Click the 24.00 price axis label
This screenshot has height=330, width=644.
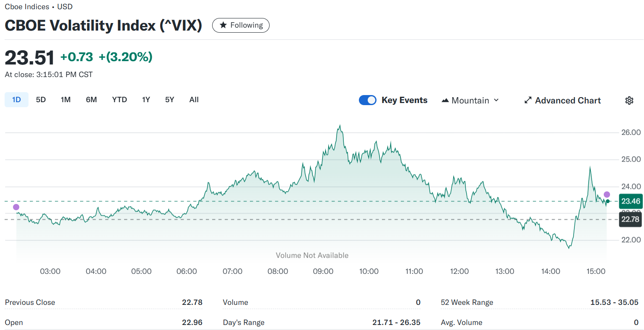coord(631,186)
